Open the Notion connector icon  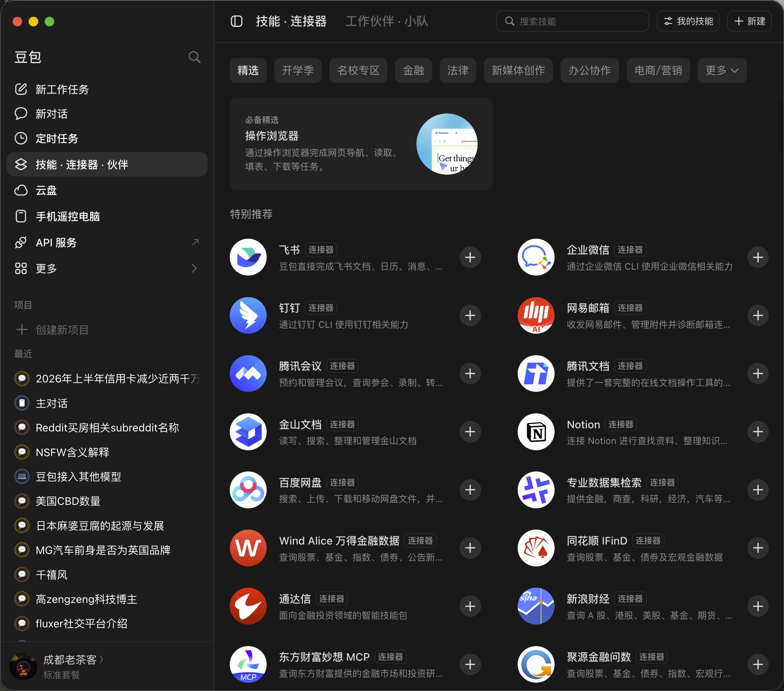[536, 432]
